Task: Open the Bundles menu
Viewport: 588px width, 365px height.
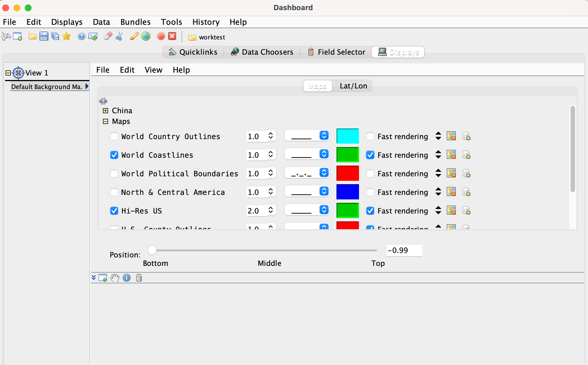Action: pyautogui.click(x=135, y=22)
